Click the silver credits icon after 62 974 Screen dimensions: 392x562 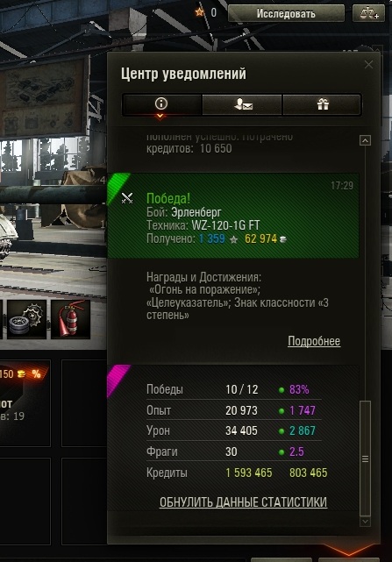283,239
